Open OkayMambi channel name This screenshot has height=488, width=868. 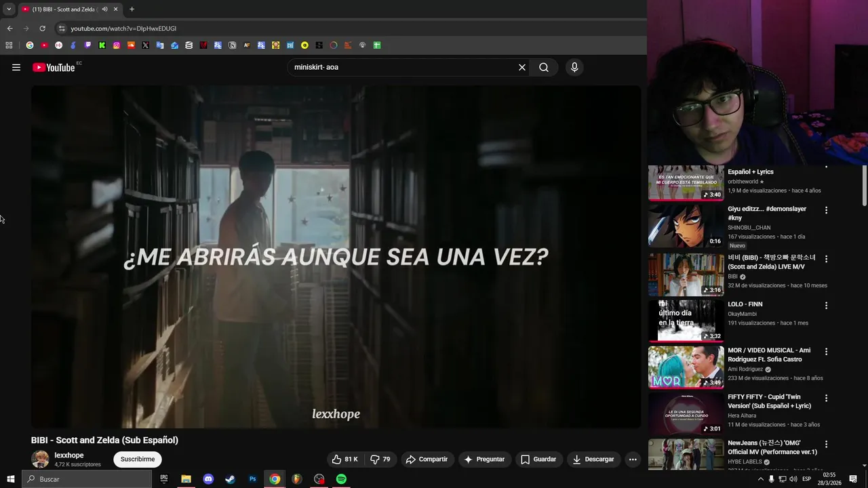coord(744,314)
